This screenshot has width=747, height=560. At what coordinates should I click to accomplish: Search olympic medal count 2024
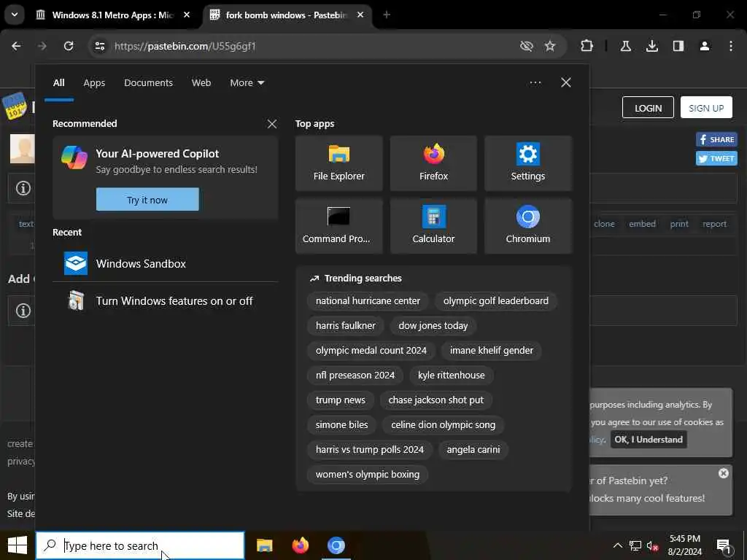tap(371, 351)
